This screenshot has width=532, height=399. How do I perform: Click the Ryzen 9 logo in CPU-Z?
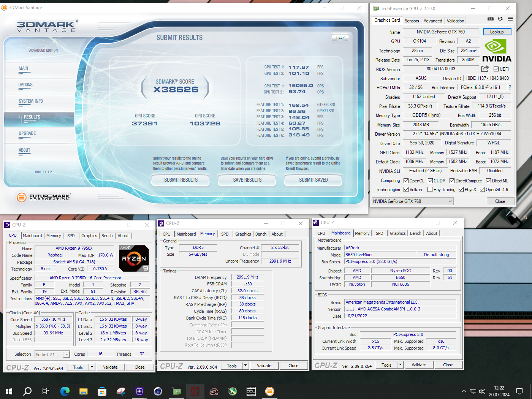click(134, 258)
